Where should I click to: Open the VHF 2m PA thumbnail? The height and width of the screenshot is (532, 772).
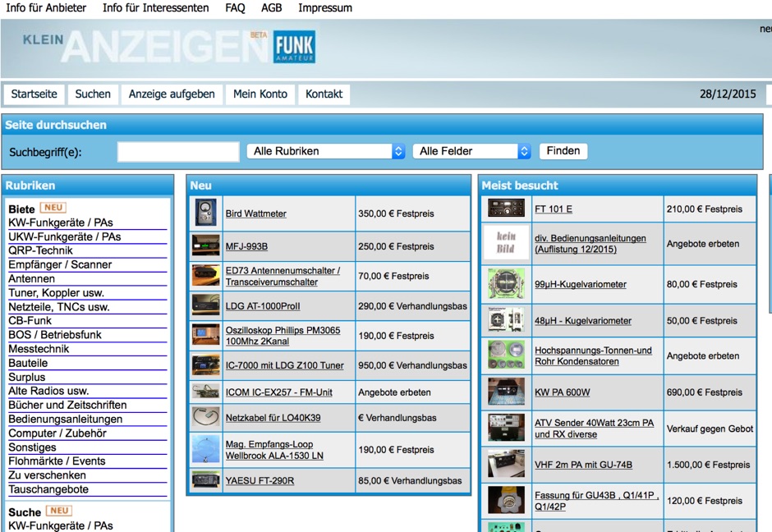pos(506,464)
